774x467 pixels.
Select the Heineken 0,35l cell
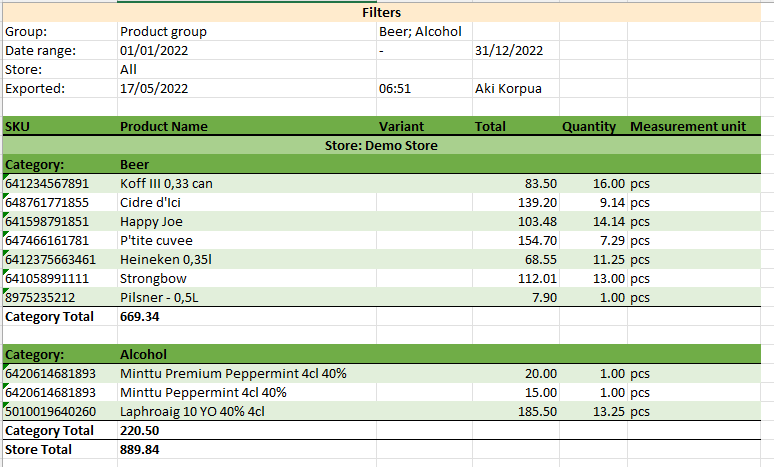pyautogui.click(x=166, y=260)
